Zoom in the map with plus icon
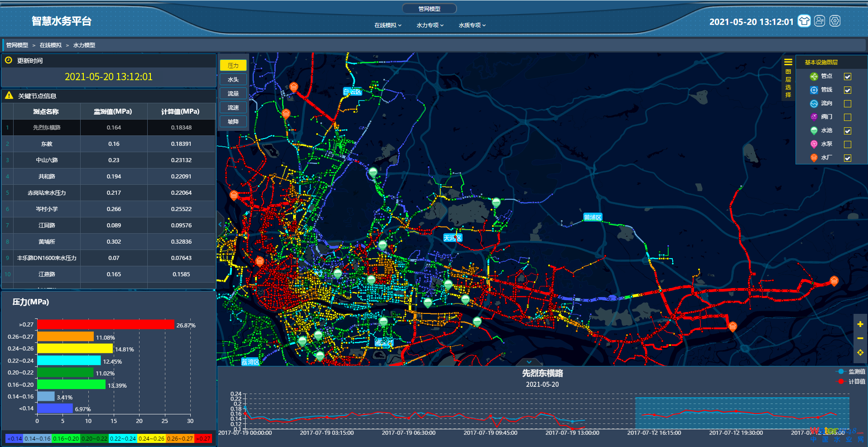 tap(860, 324)
